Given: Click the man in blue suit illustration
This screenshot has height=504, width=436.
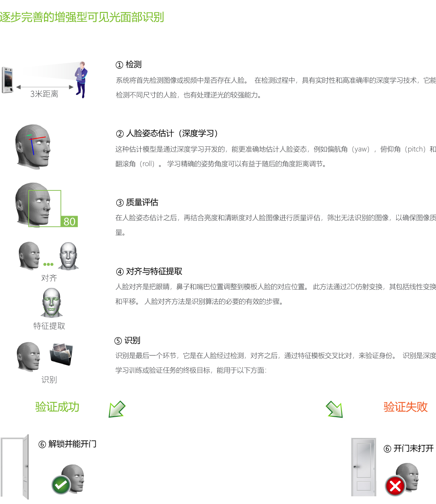Looking at the screenshot, I should click(x=82, y=80).
